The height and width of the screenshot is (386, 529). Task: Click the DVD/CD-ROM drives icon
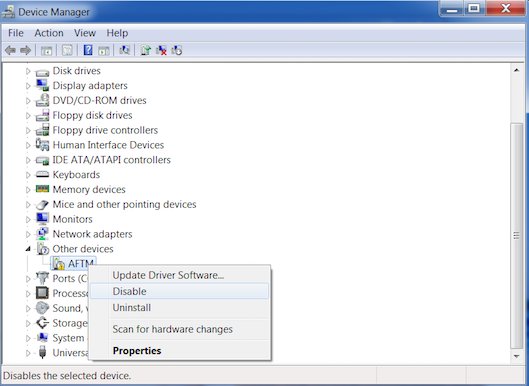(43, 101)
